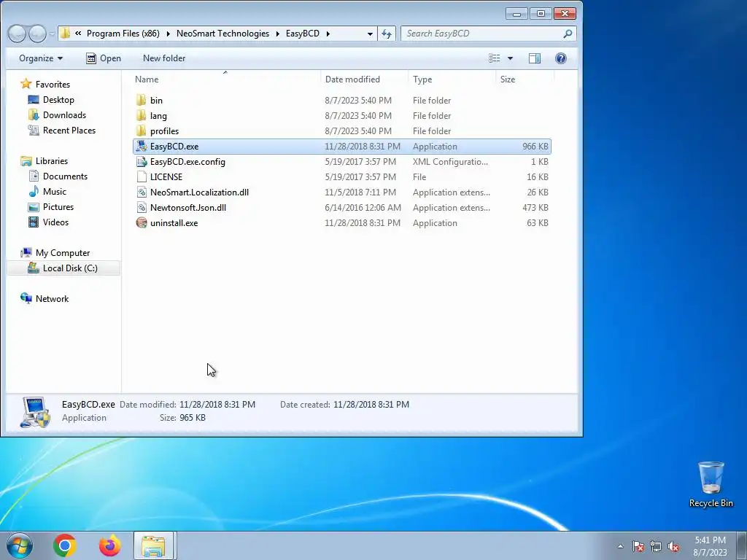Viewport: 747px width, 560px height.
Task: Click the search magnifier icon
Action: [x=568, y=34]
